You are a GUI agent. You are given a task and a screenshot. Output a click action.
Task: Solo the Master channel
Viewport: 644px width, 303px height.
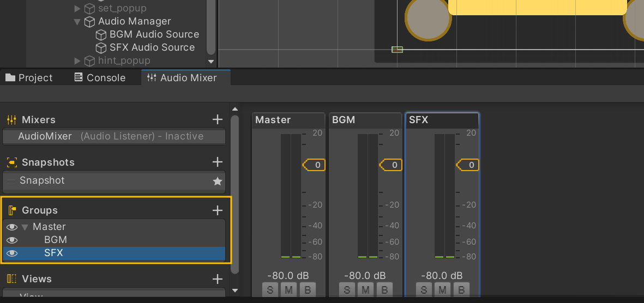coord(270,290)
